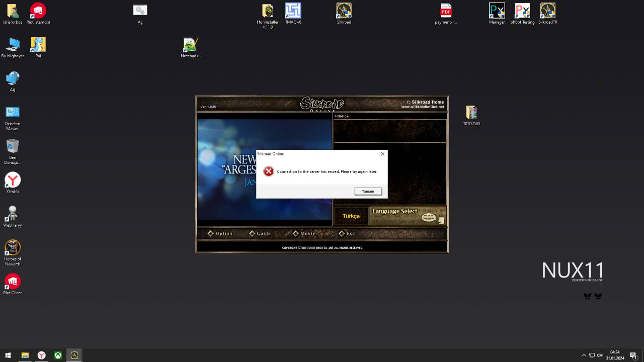This screenshot has width=644, height=362.
Task: Click the launcher news banner image
Action: (265, 169)
